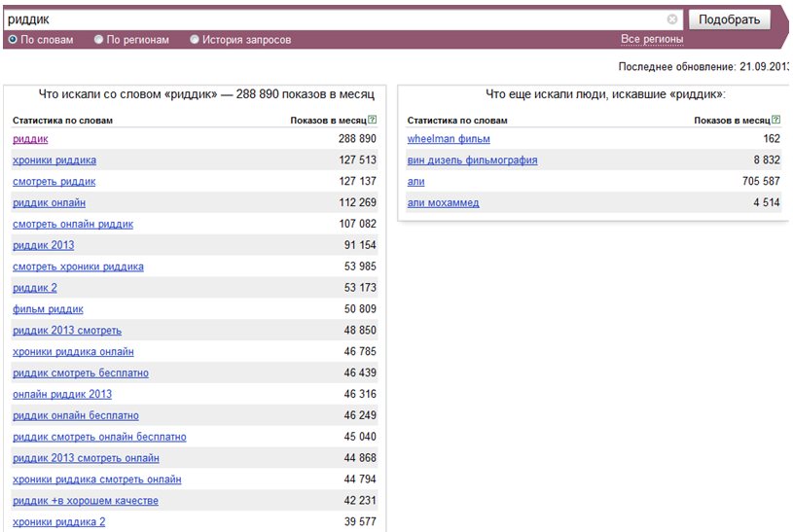This screenshot has width=793, height=532.
Task: Click the value '107 082' impressions
Action: click(357, 224)
